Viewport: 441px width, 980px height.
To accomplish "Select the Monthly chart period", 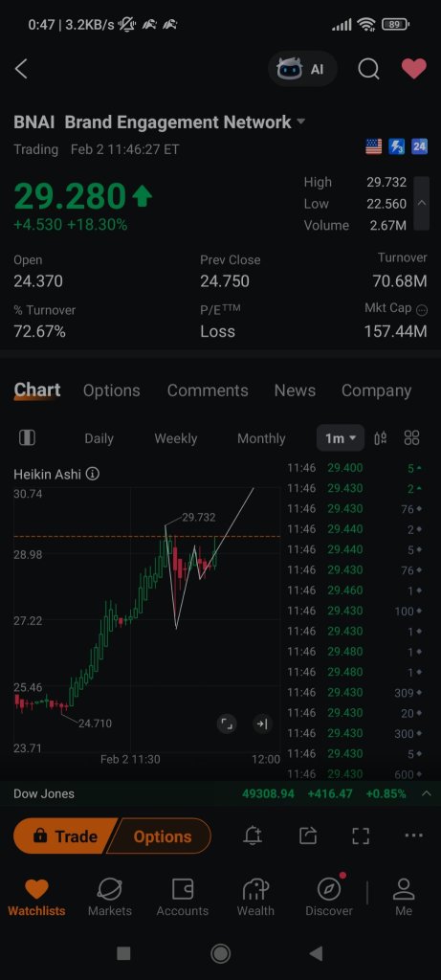I will [x=261, y=438].
